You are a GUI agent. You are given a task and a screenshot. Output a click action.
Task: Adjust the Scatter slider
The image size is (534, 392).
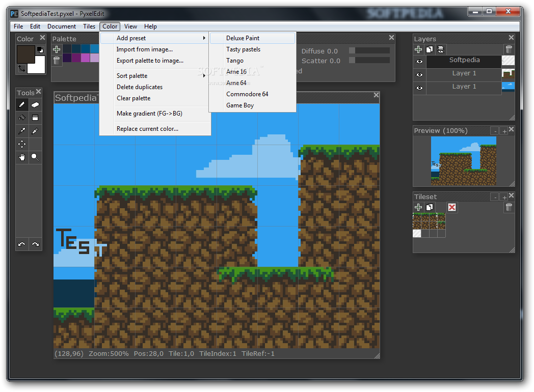pos(369,60)
